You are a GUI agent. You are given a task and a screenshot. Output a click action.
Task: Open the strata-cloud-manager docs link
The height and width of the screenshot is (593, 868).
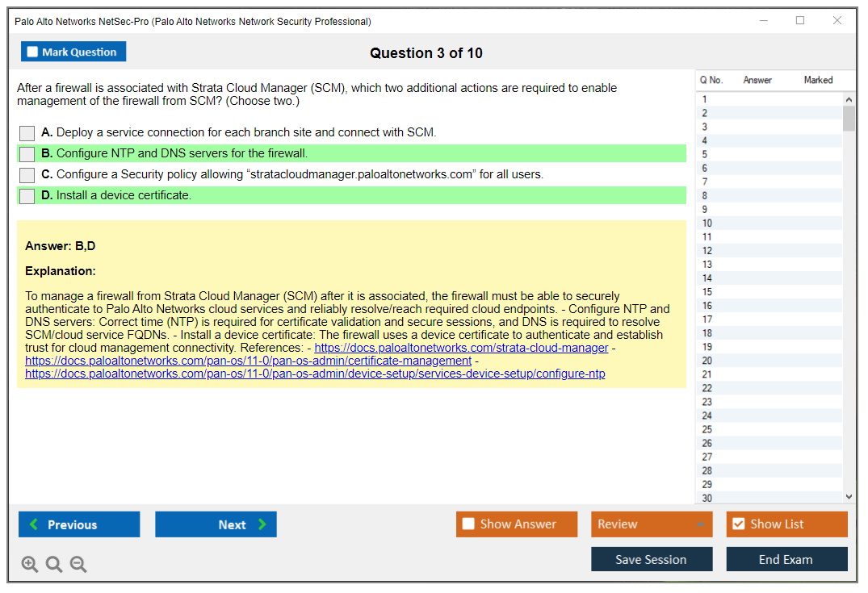click(x=461, y=348)
